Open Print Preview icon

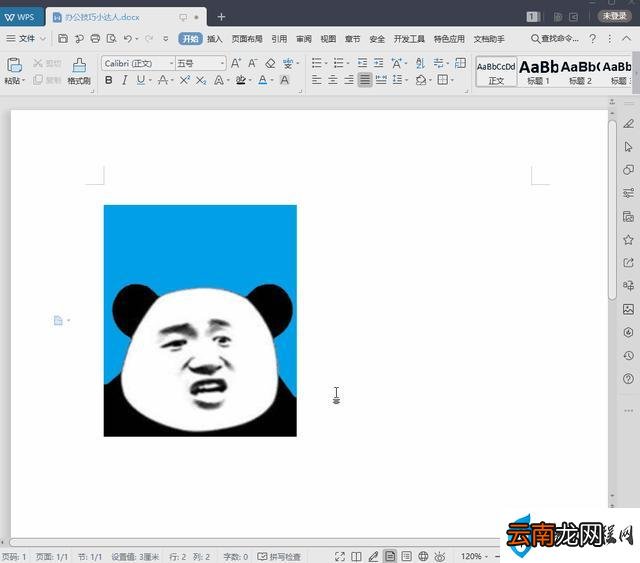[x=111, y=39]
